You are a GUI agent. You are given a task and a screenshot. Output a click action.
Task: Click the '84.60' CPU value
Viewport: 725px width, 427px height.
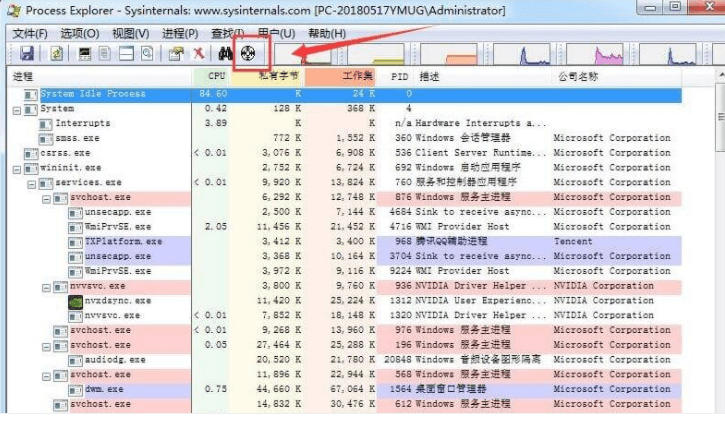coord(213,94)
